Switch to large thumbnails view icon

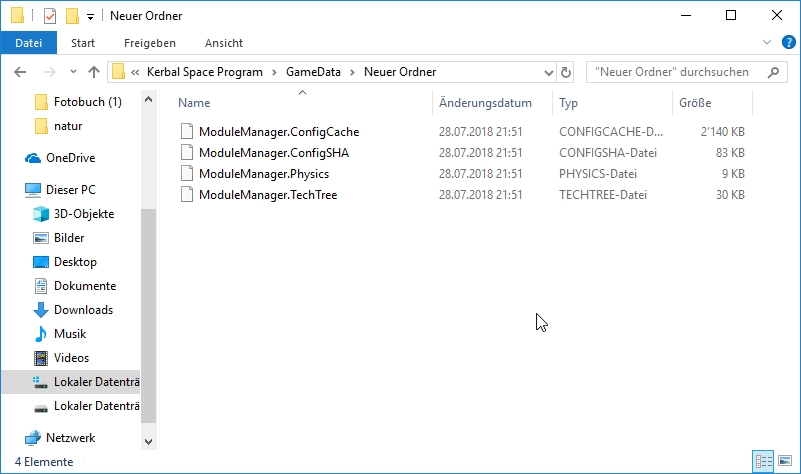(x=784, y=461)
